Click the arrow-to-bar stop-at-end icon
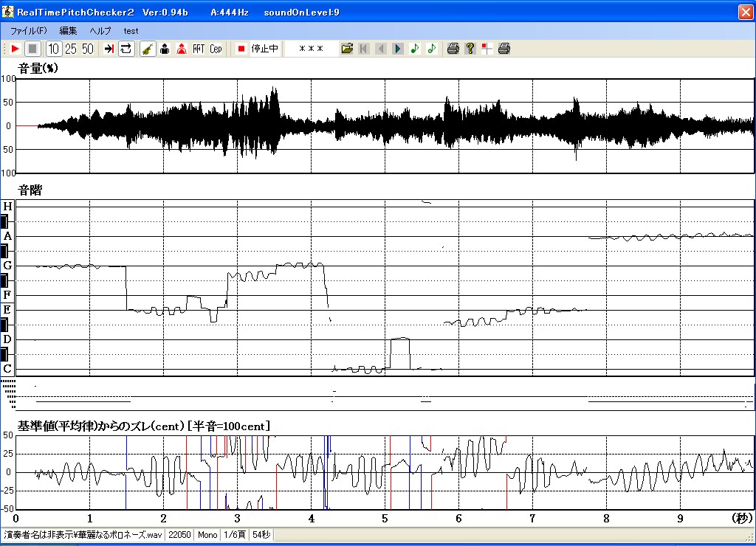 point(109,49)
